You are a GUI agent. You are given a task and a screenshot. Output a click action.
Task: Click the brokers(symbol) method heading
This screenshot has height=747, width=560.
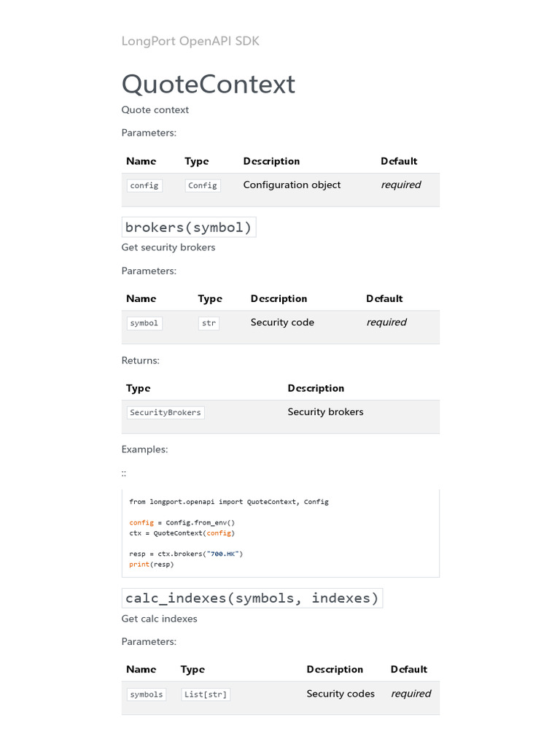tap(189, 228)
